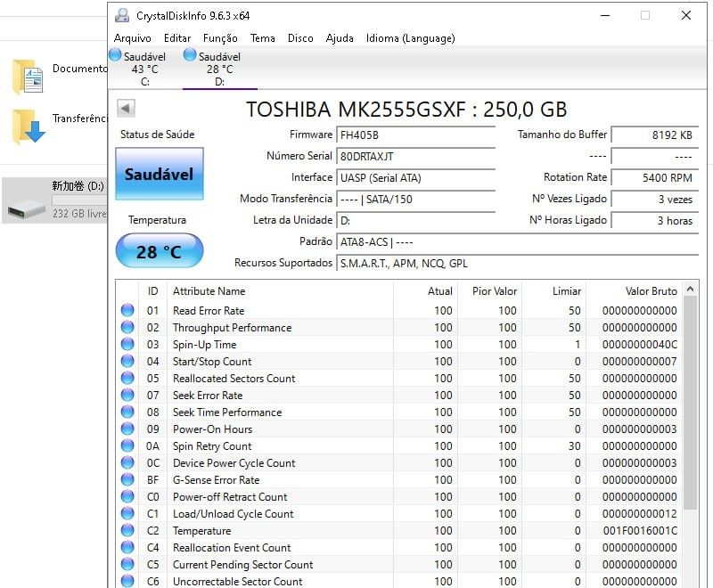Click the status orb for Throughput Performance
The image size is (713, 588).
coord(127,327)
